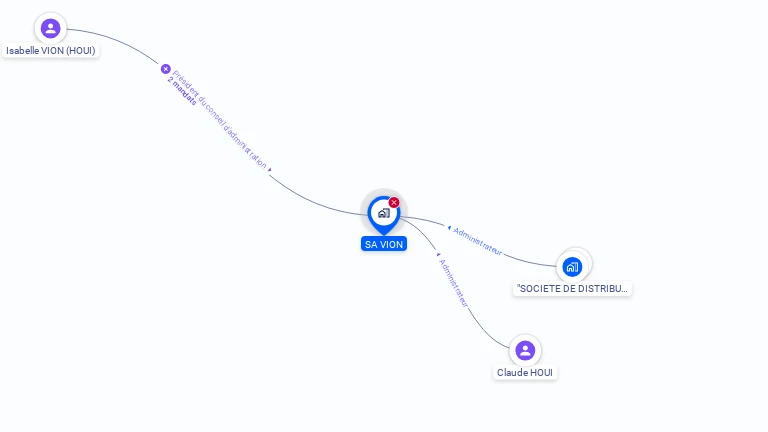The width and height of the screenshot is (768, 432).
Task: Select the Claude HOUI person icon
Action: click(x=525, y=351)
